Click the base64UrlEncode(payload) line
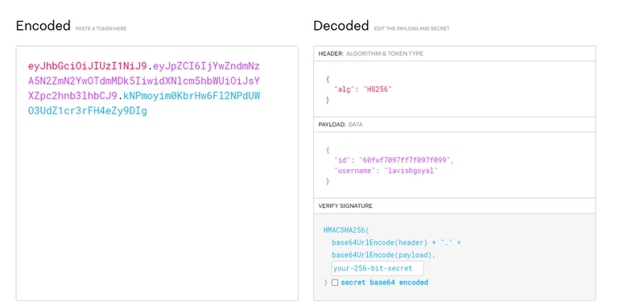644x306 pixels. [384, 255]
